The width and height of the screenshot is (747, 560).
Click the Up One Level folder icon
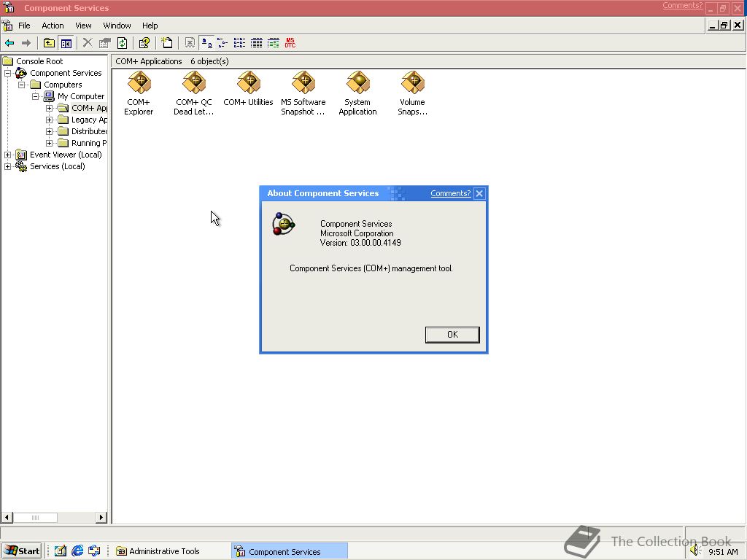pyautogui.click(x=49, y=43)
